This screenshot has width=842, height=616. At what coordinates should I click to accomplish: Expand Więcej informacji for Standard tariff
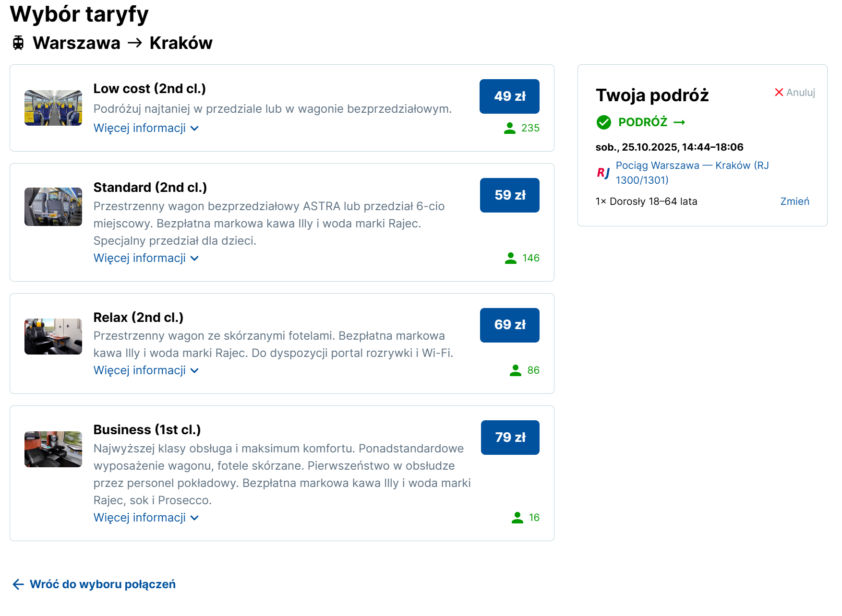pyautogui.click(x=146, y=258)
